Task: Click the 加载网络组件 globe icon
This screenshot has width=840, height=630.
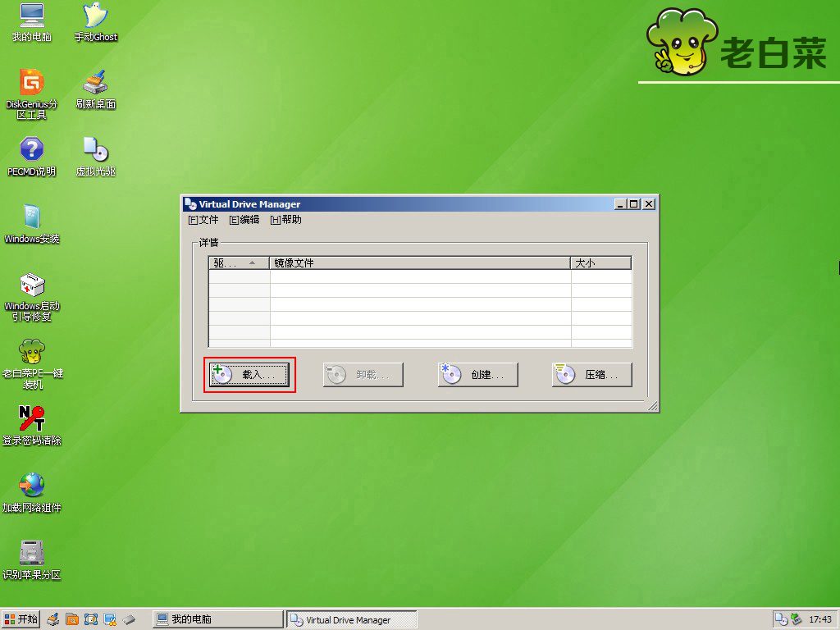Action: pyautogui.click(x=31, y=486)
